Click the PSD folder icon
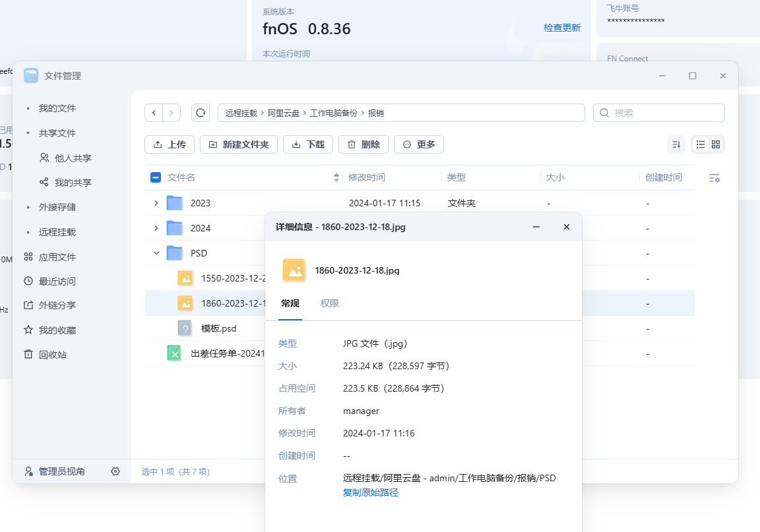The image size is (760, 532). (x=174, y=253)
